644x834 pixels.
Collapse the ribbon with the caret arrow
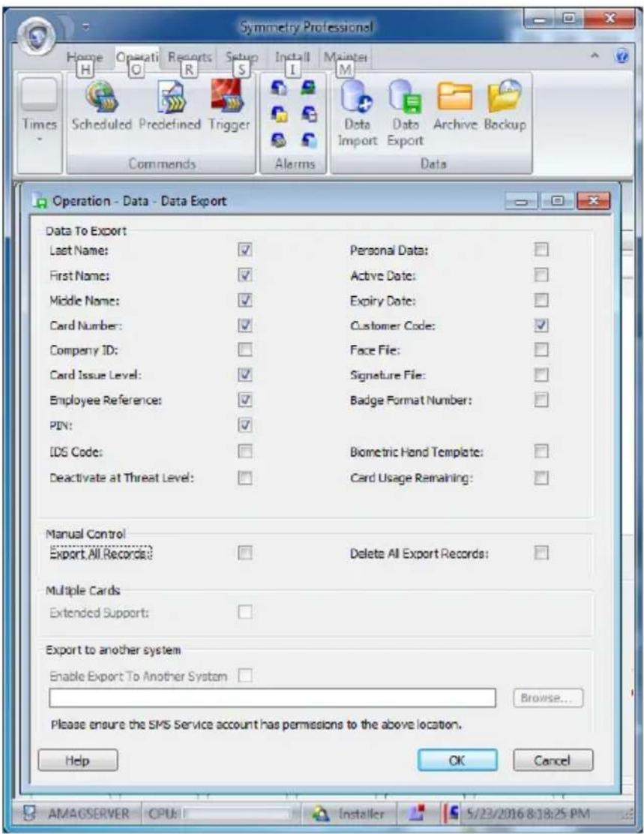(x=595, y=55)
